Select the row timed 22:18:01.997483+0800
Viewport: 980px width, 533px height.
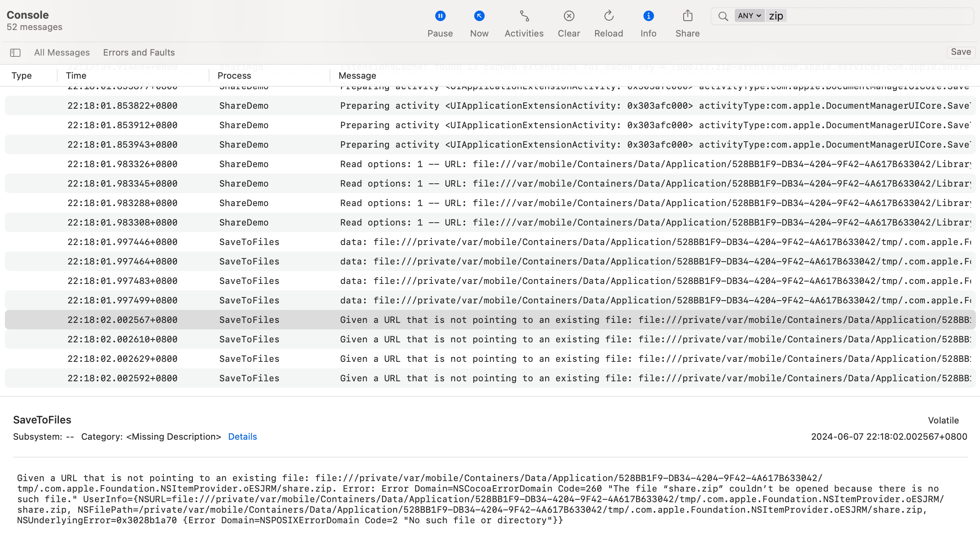490,281
